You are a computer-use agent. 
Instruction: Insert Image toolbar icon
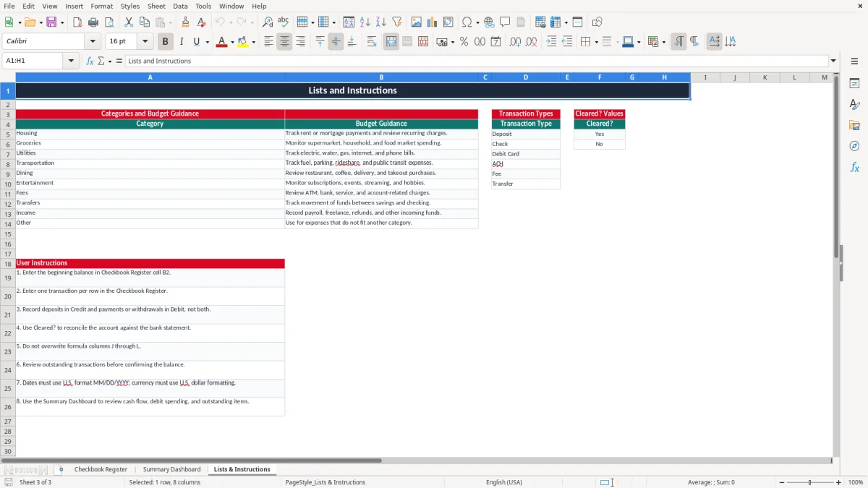coord(417,22)
